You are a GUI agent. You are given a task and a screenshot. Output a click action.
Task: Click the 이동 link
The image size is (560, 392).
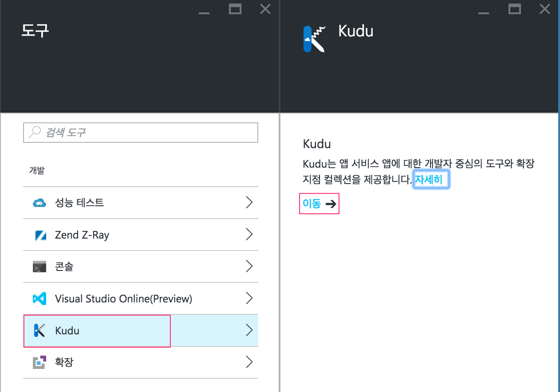[312, 204]
